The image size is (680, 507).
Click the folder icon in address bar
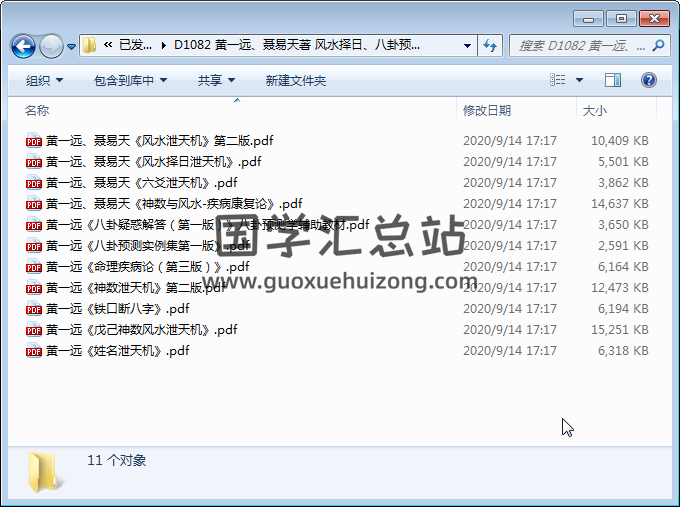[89, 45]
